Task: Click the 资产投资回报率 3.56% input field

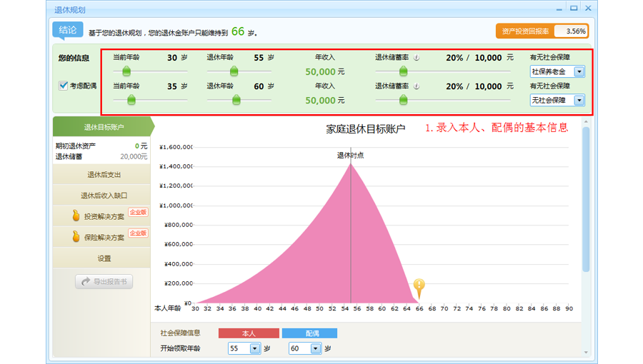Action: point(571,31)
